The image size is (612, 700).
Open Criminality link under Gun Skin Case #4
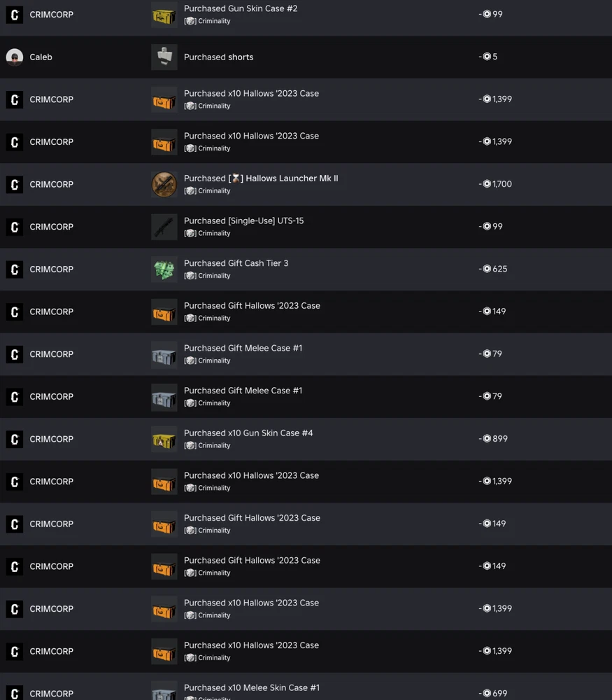point(213,446)
